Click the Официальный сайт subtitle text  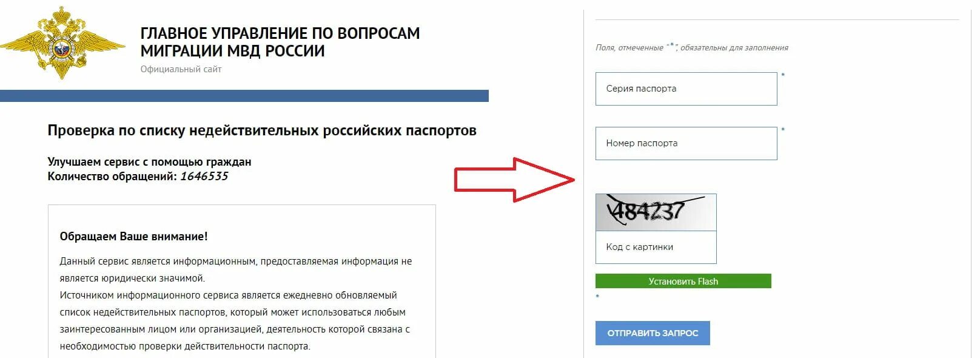[x=181, y=69]
